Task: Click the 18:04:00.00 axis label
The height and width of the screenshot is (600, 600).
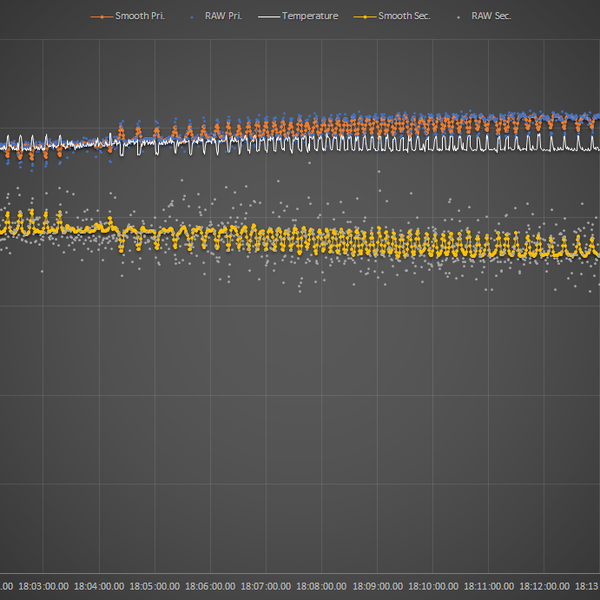Action: [x=99, y=586]
